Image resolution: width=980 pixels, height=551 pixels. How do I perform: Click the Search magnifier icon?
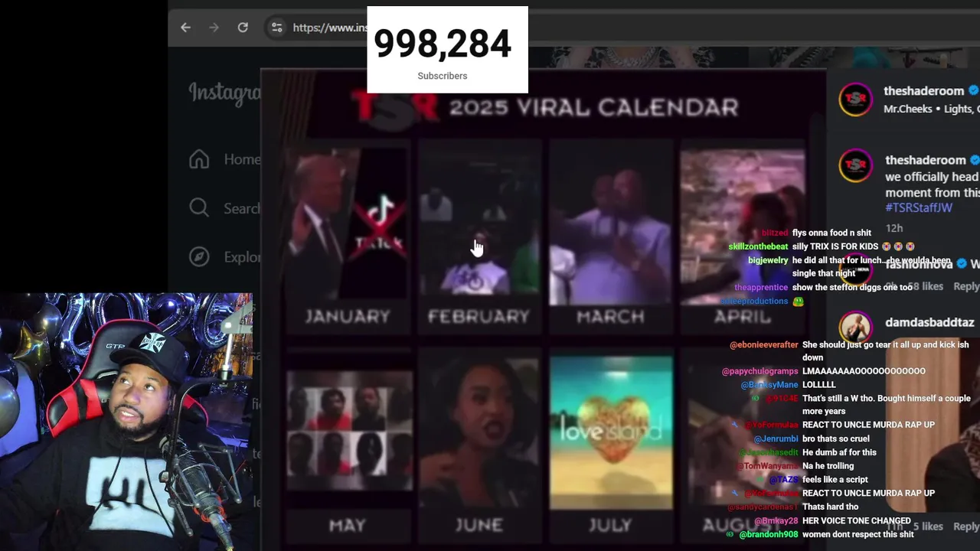199,208
